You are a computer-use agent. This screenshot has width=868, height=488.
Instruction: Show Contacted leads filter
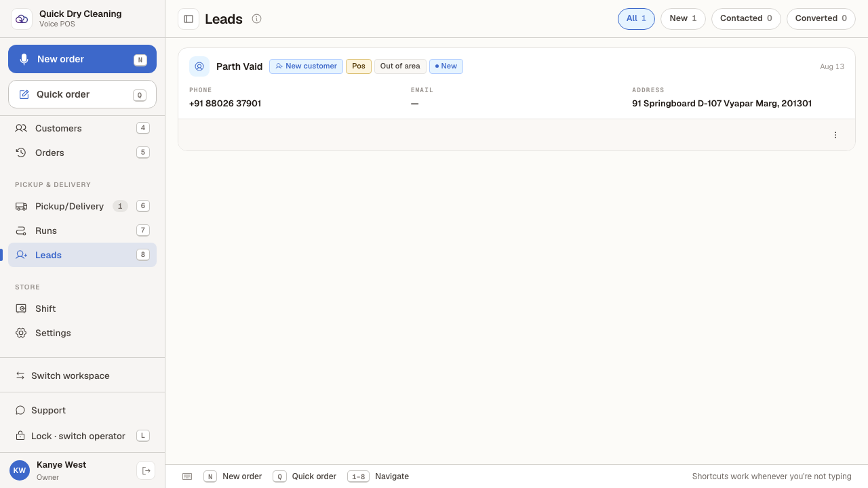pos(746,19)
